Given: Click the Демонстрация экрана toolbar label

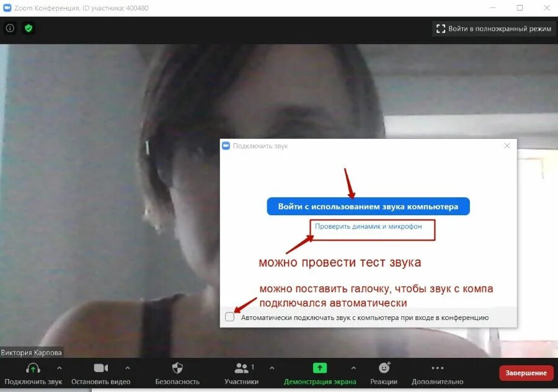Looking at the screenshot, I should [320, 381].
